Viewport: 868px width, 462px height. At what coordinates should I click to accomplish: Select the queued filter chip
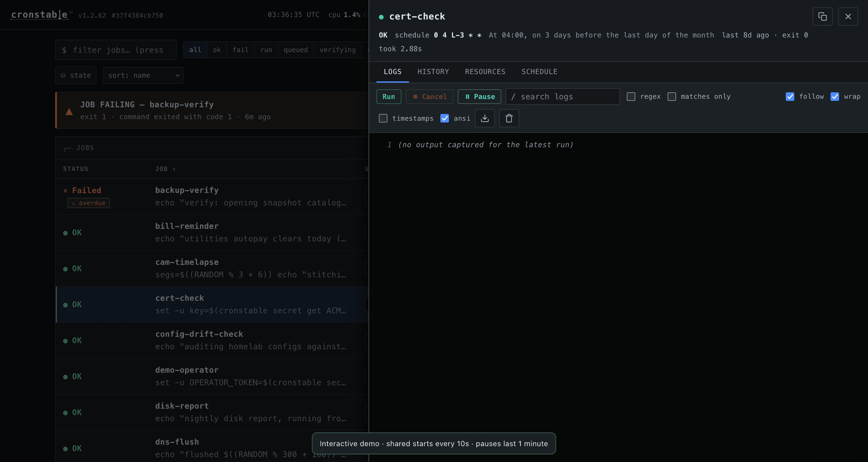(295, 50)
